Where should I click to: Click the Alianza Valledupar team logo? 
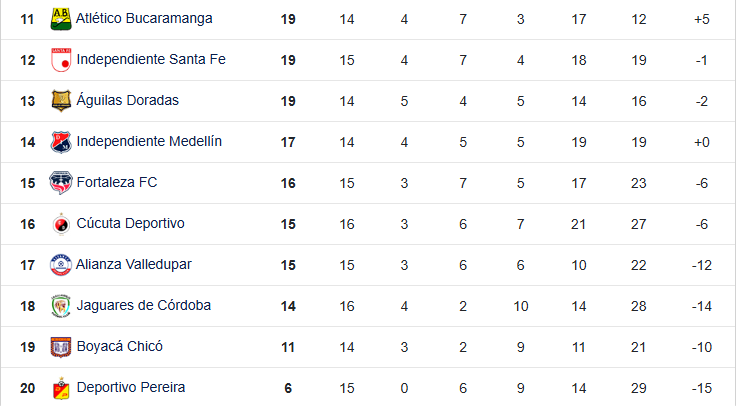click(x=61, y=265)
